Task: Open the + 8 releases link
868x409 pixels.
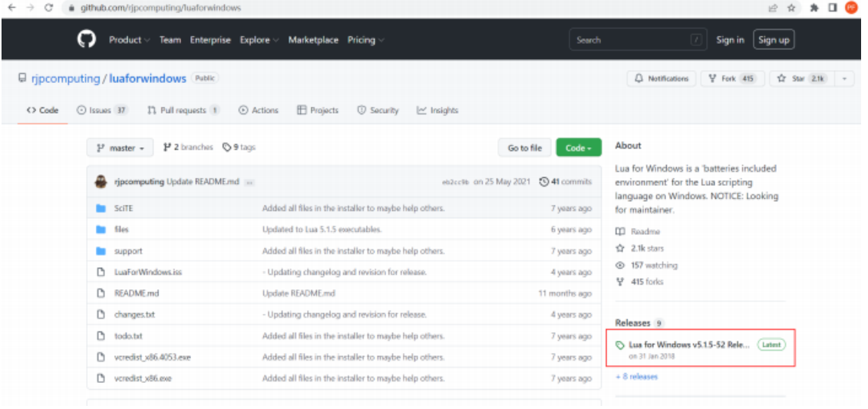Action: pos(636,377)
